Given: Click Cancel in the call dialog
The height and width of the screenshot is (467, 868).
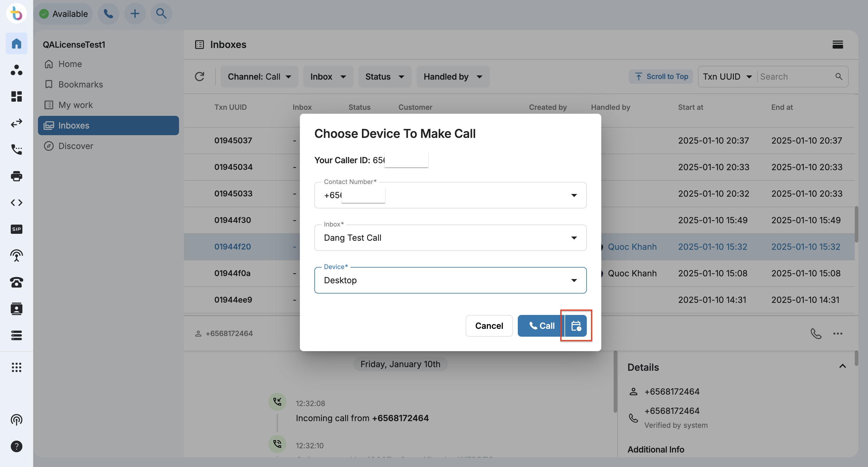Looking at the screenshot, I should [489, 326].
